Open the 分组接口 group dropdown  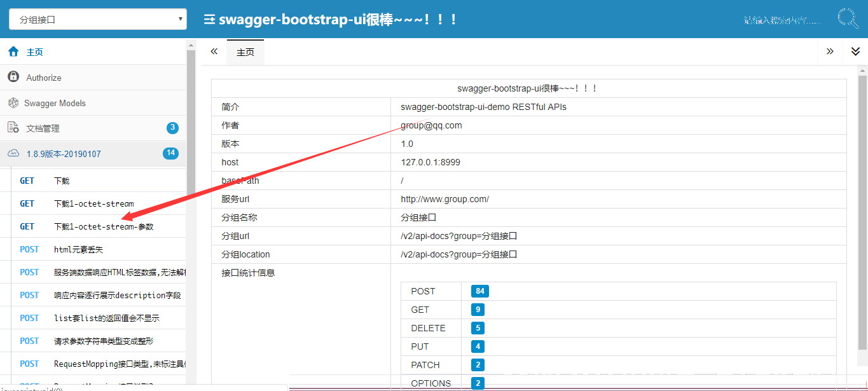[x=98, y=19]
